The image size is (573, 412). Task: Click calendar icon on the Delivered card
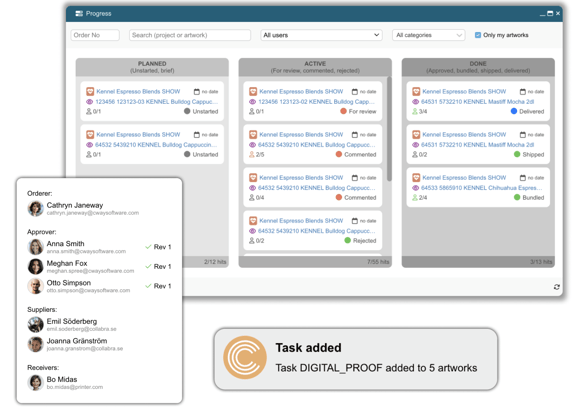pos(523,91)
